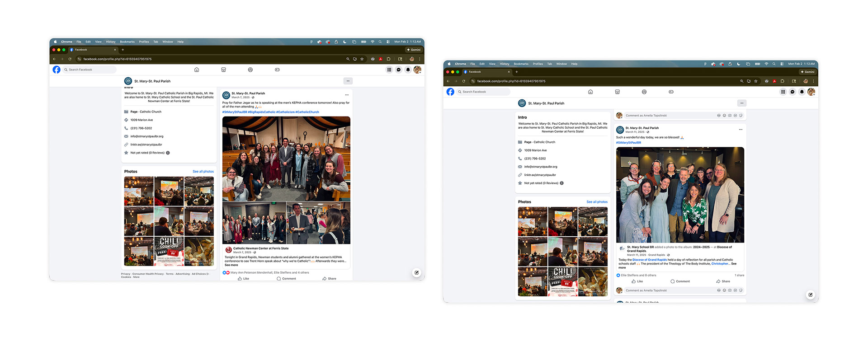Reload page in right Chrome window

463,81
